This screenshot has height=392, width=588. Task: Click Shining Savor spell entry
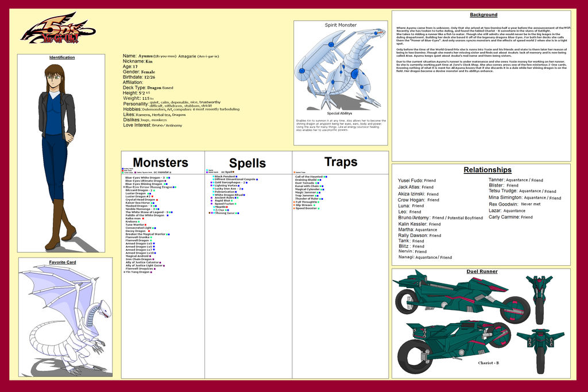pos(223,213)
